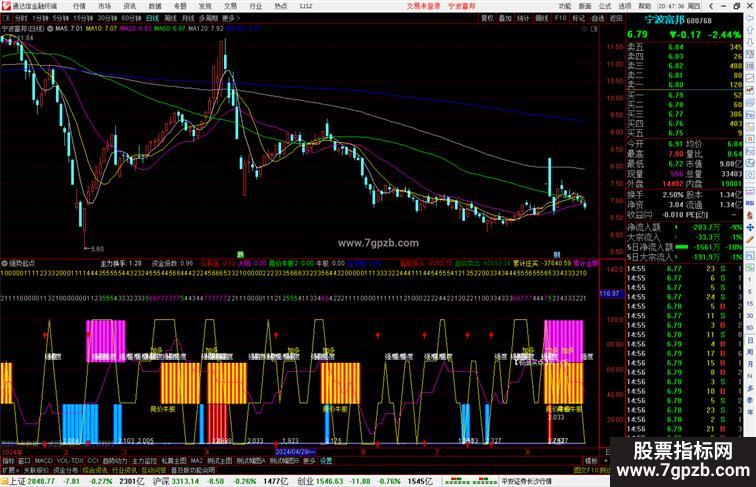
Task: Open the 模板 template dropdown
Action: click(x=591, y=461)
